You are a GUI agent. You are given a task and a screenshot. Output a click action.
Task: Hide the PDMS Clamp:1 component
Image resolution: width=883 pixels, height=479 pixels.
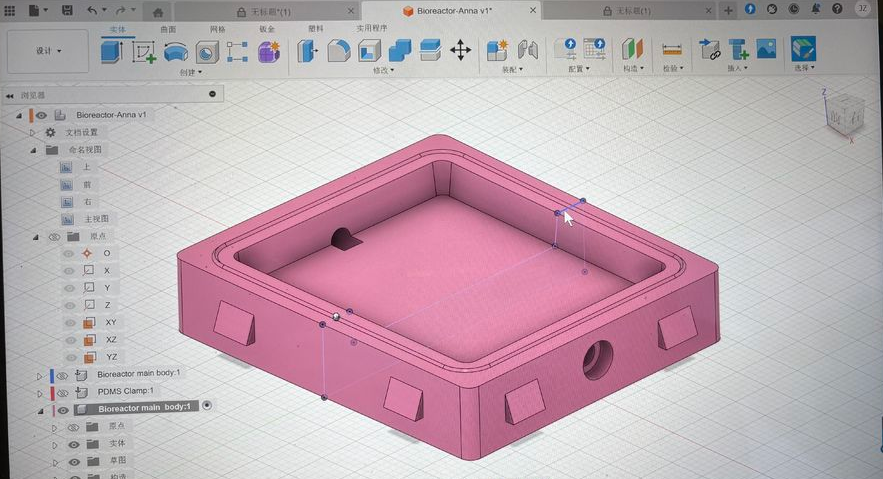62,392
